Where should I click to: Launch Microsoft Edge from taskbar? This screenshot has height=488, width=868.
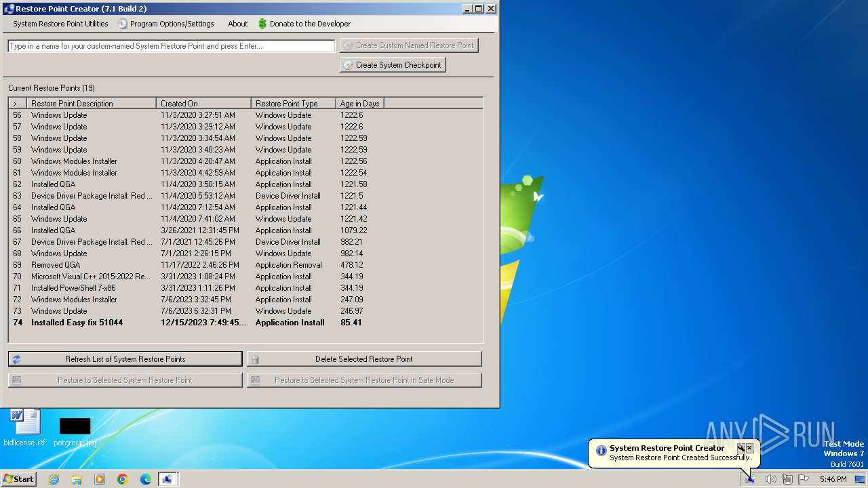[146, 479]
